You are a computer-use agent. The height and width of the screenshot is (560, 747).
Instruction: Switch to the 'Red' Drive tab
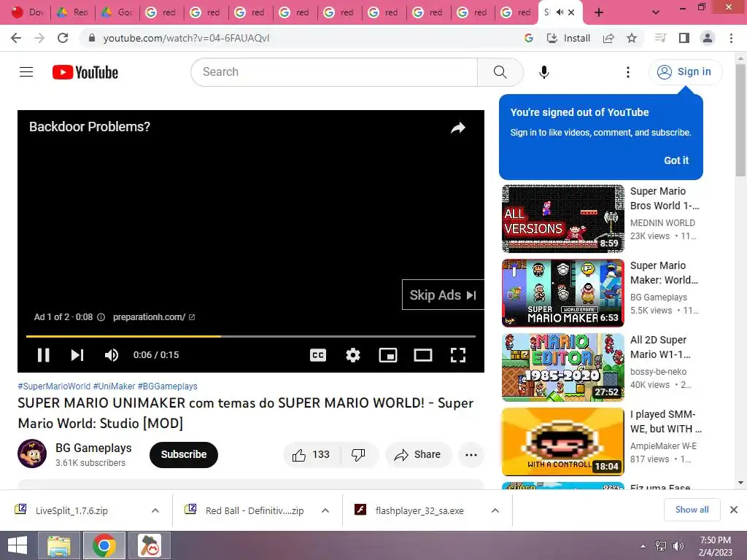pyautogui.click(x=72, y=12)
